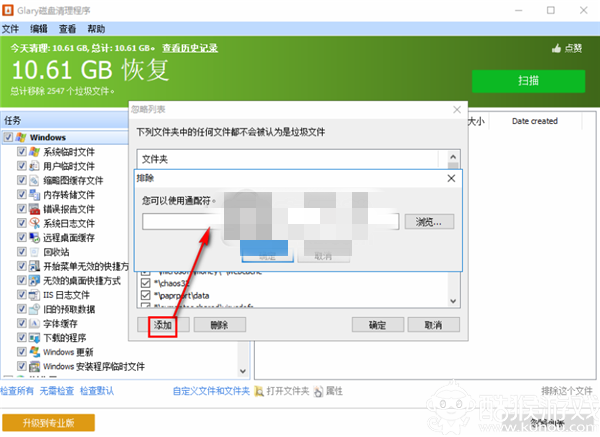Click the 检查所有 link

17,391
